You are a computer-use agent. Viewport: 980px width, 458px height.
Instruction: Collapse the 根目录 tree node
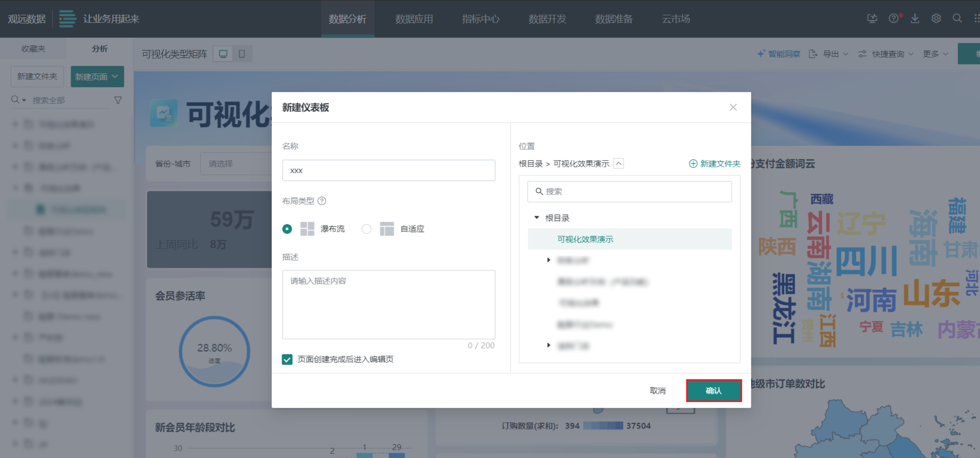[537, 218]
